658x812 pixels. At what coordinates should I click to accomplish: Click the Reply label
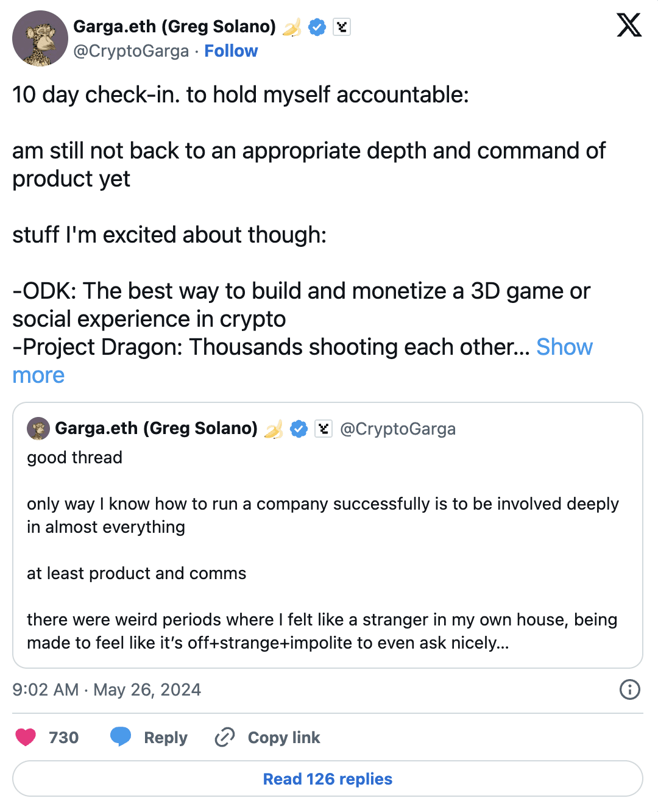[166, 738]
